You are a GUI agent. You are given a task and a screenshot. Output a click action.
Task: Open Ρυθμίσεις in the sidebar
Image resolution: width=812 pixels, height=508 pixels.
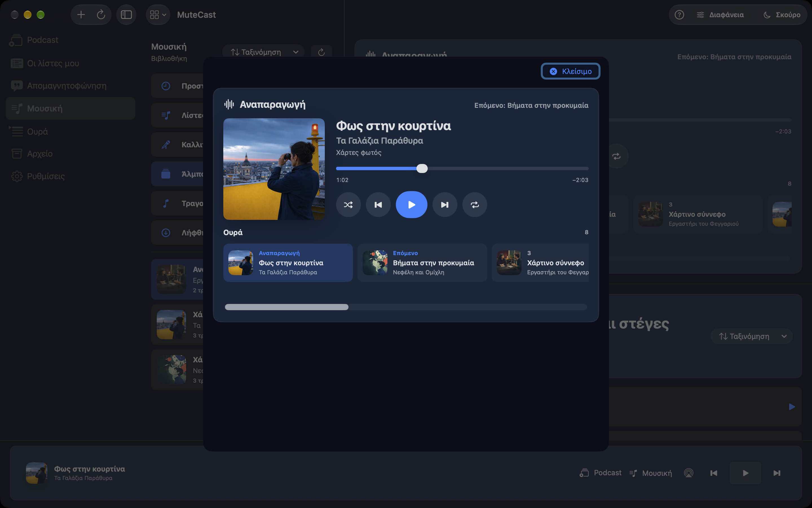(x=70, y=176)
